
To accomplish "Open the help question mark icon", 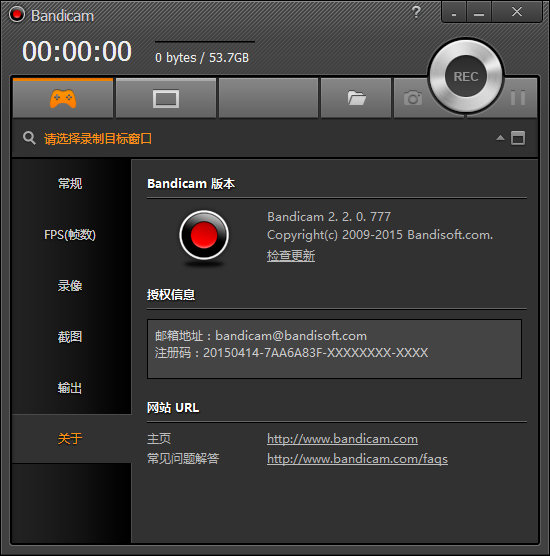I will pyautogui.click(x=416, y=12).
